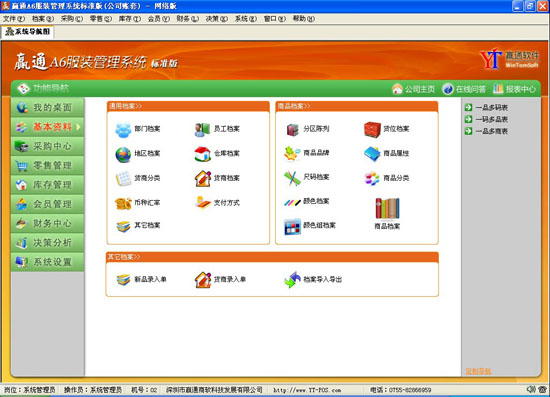Expand the 商品档案>> header
Screen dimensions: 550x397
coord(294,106)
